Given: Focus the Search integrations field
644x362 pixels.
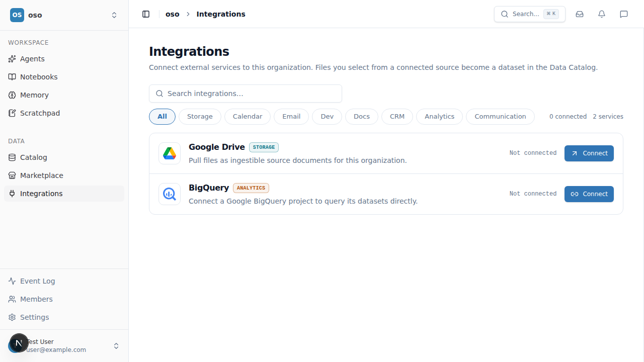Looking at the screenshot, I should 246,94.
